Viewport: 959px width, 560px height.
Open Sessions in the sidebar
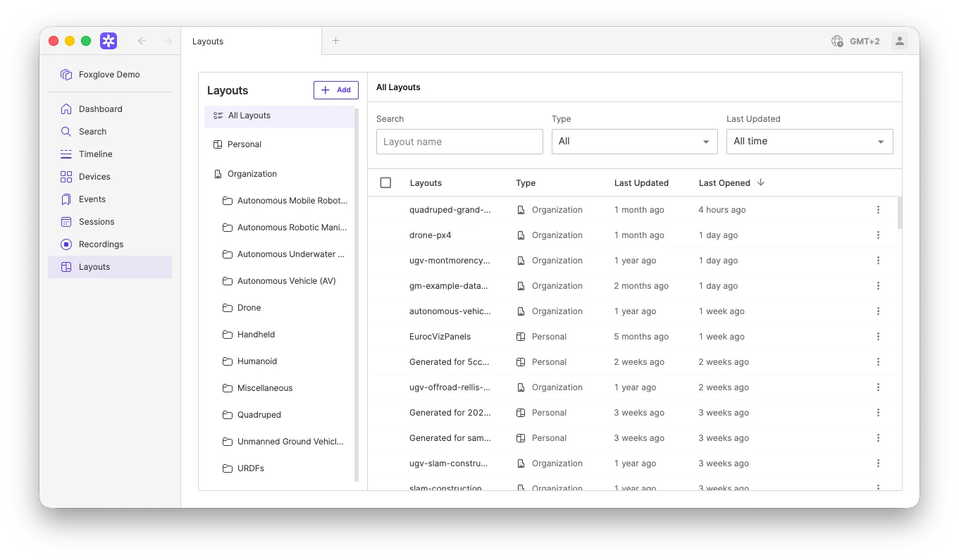[110, 222]
